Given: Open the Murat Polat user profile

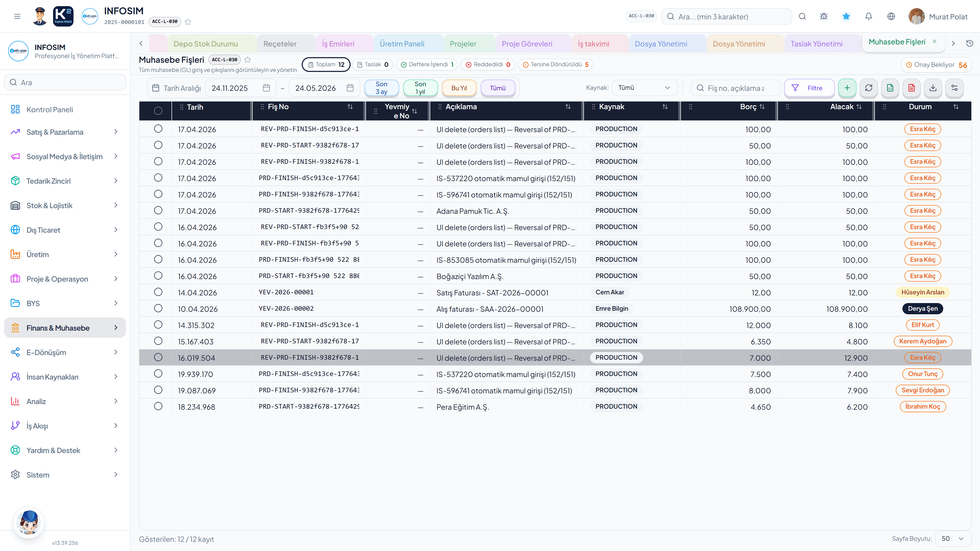Looking at the screenshot, I should (x=938, y=16).
